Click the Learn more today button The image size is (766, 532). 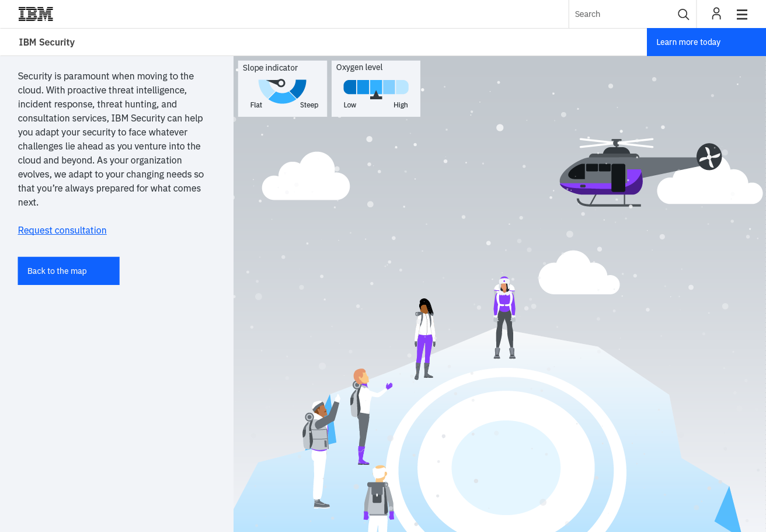click(x=706, y=42)
